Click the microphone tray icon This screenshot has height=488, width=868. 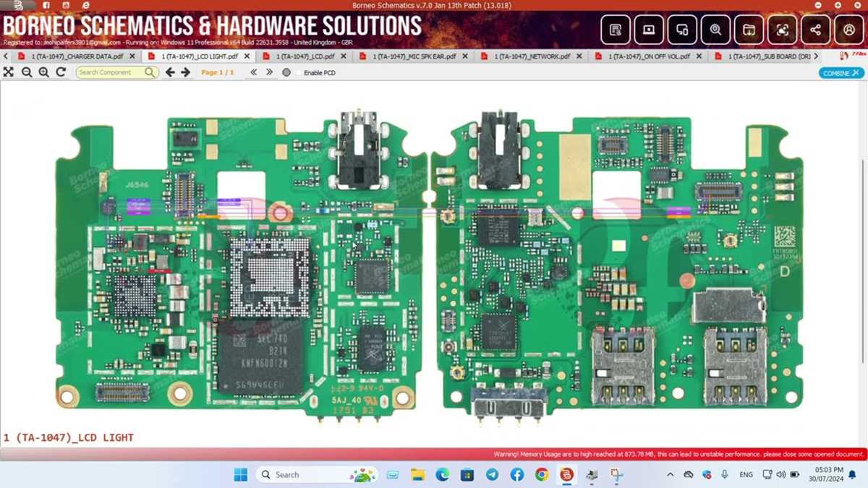(x=724, y=475)
